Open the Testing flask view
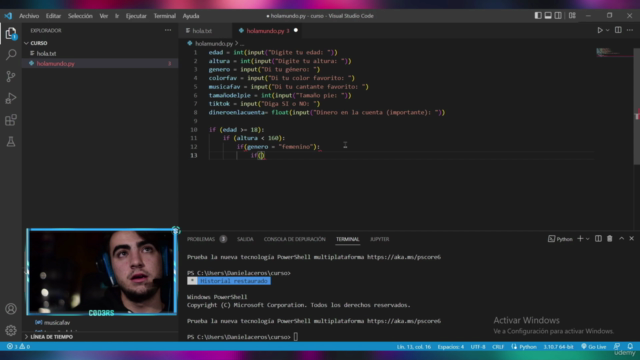Screen dimensions: 640x360 (11, 142)
